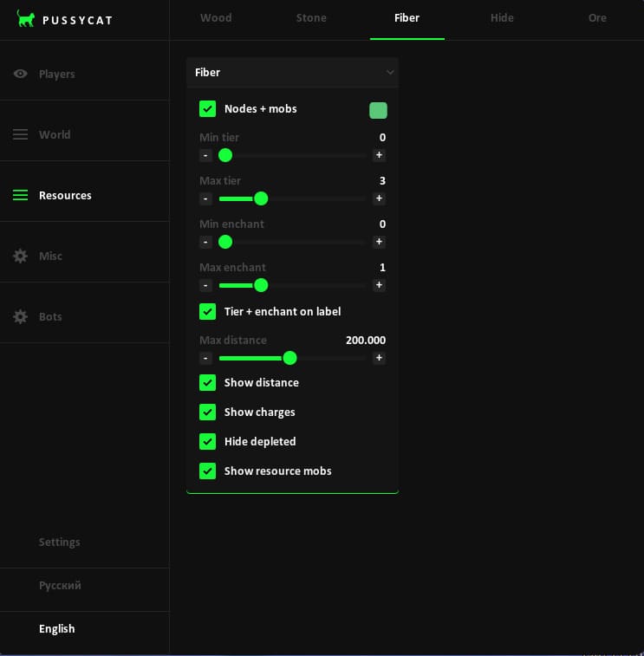
Task: Click the green Resources list icon
Action: [20, 195]
